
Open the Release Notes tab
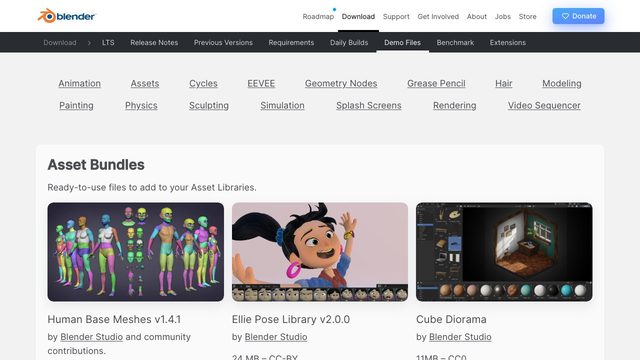click(x=154, y=42)
